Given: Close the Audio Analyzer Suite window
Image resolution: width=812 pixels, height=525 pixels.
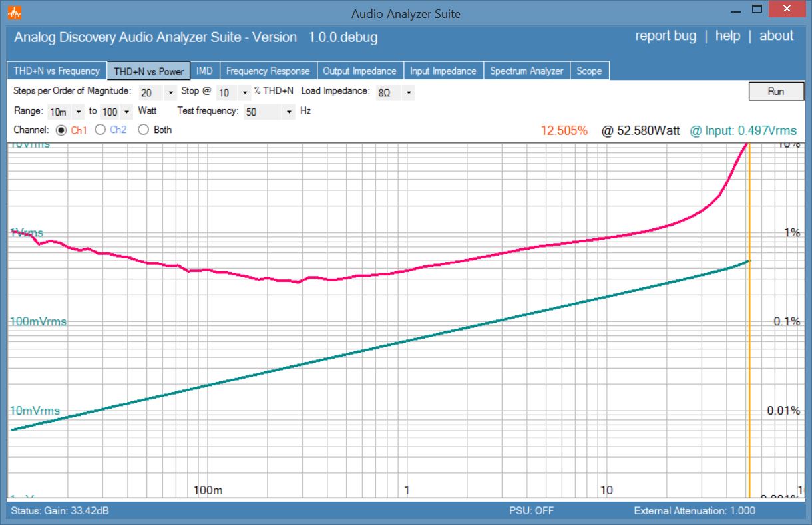Looking at the screenshot, I should click(787, 9).
